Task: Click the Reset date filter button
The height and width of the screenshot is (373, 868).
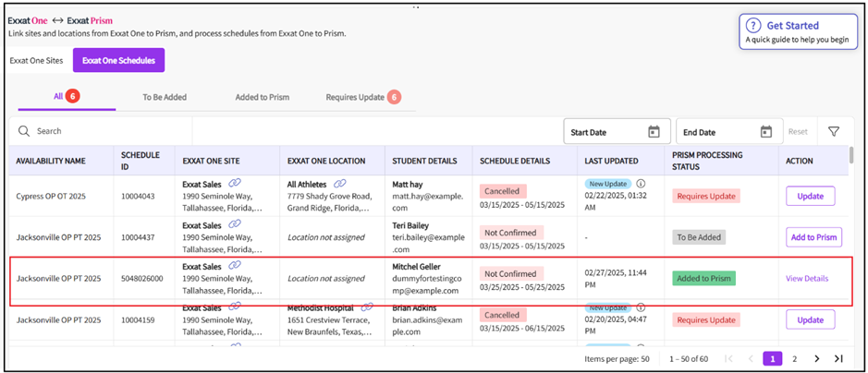Action: (x=797, y=132)
